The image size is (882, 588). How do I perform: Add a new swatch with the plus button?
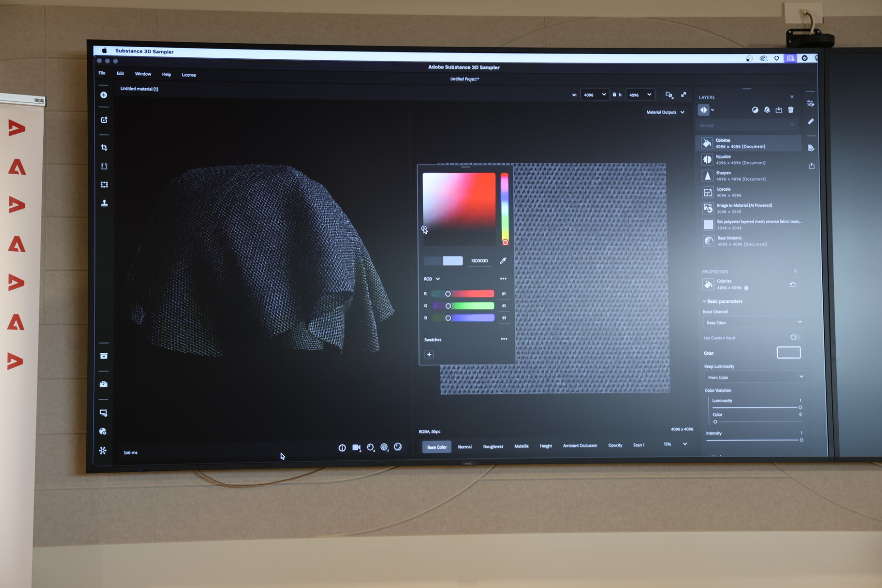pos(429,355)
